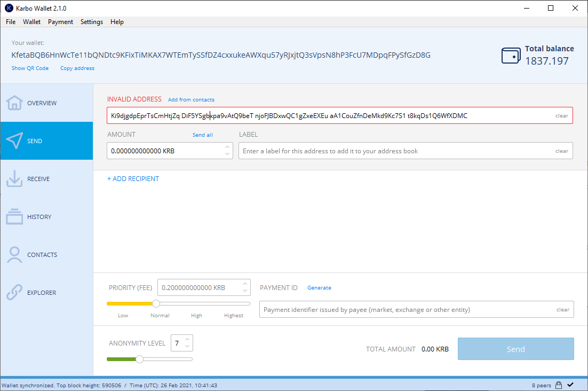The height and width of the screenshot is (391, 588).
Task: Decrease amount with down arrow
Action: (x=227, y=154)
